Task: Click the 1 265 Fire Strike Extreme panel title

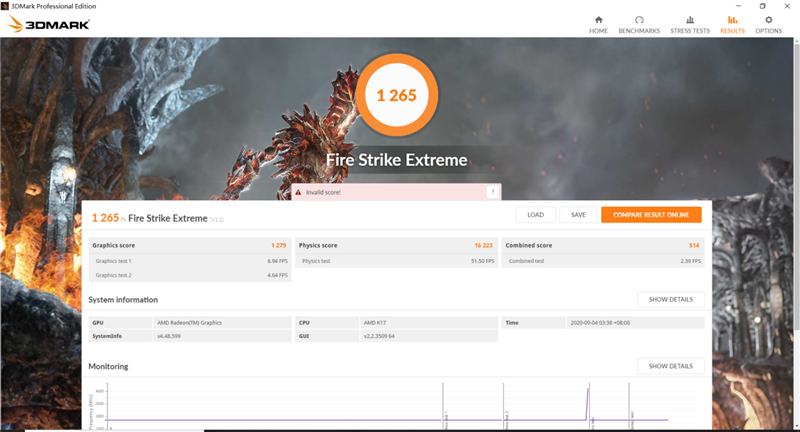Action: tap(158, 218)
